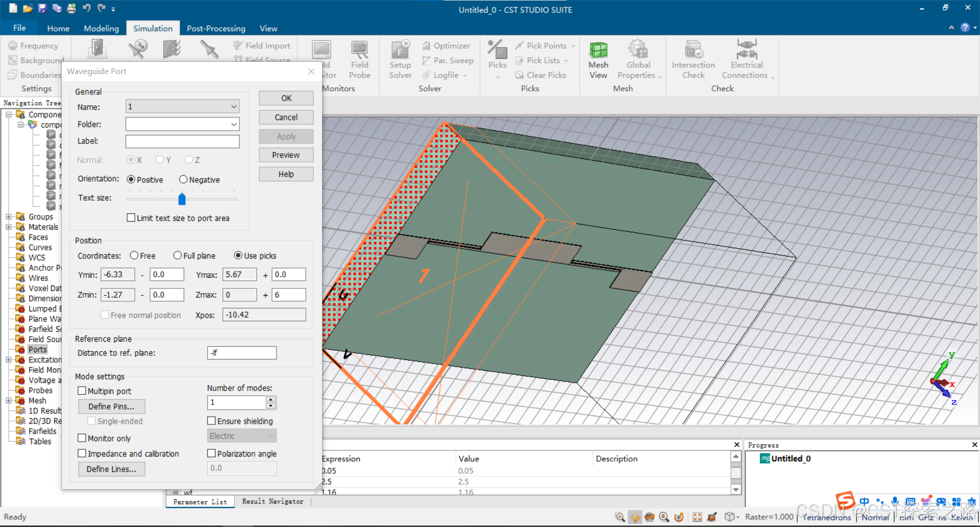Redo the last action
The height and width of the screenshot is (527, 980).
(x=101, y=8)
